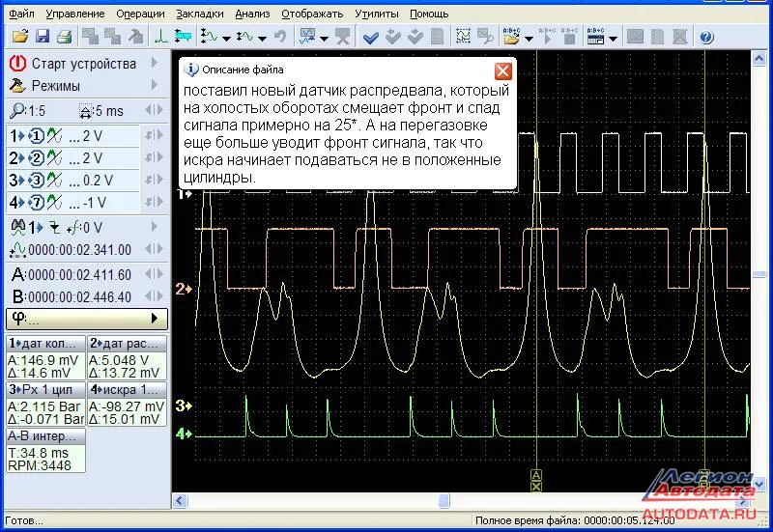Open the Файл menu

click(22, 14)
